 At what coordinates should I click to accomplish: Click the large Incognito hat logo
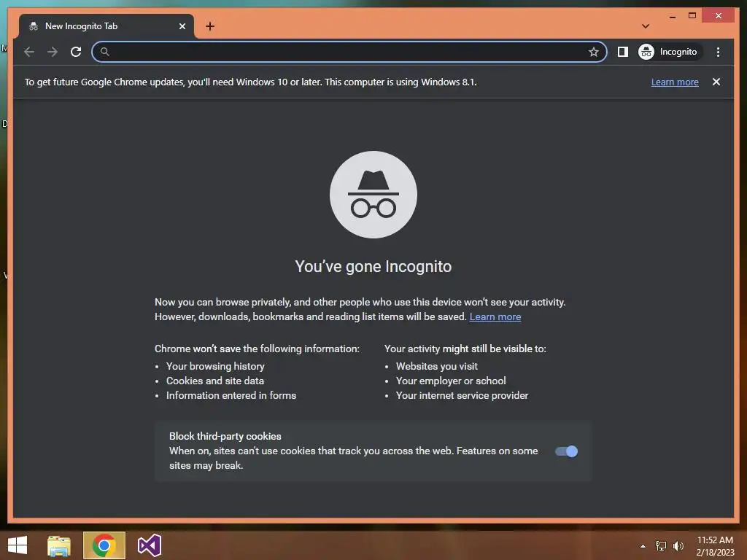[x=373, y=194]
